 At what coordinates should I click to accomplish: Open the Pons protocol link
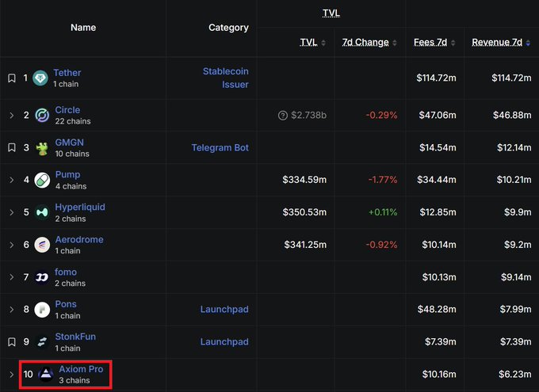[x=66, y=304]
